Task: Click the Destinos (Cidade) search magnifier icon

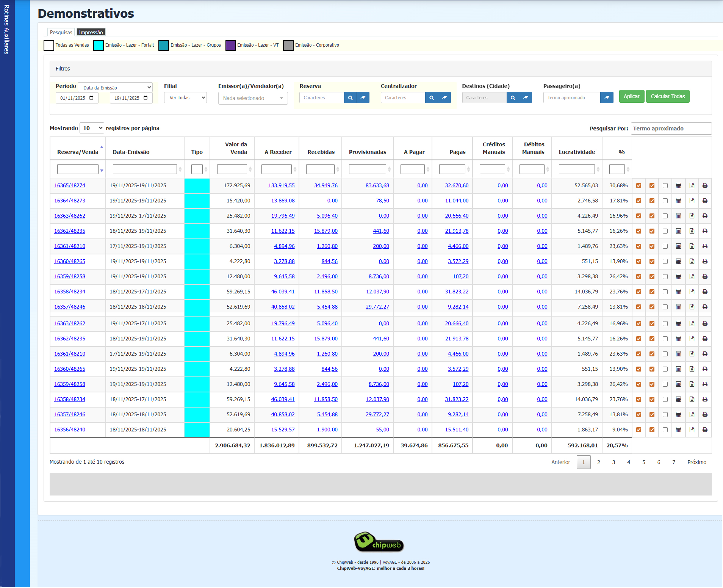Action: 513,98
